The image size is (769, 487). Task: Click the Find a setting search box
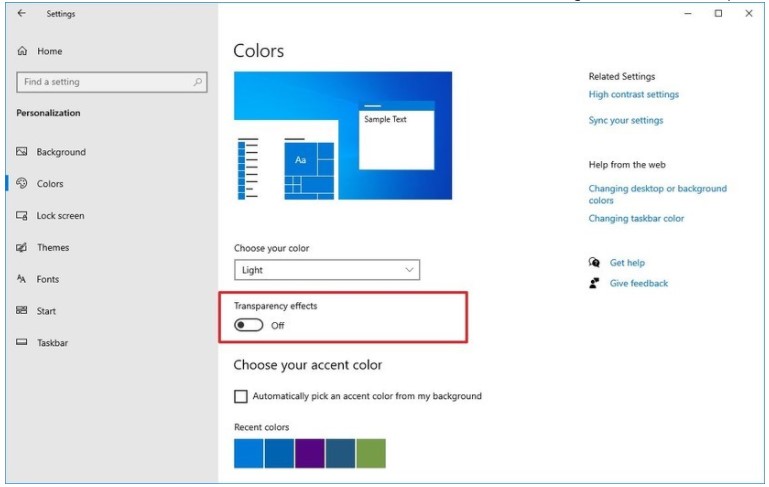(112, 82)
